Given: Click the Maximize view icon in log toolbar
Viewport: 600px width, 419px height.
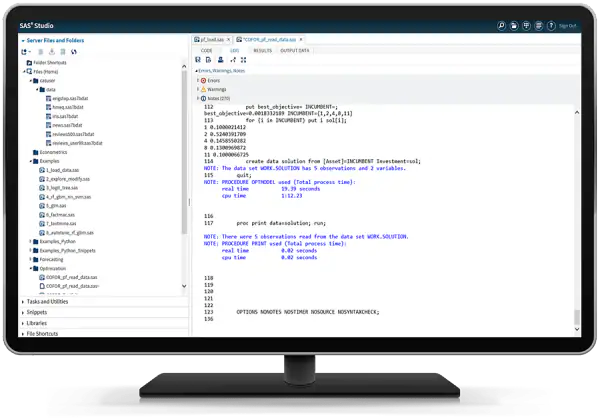Looking at the screenshot, I should (243, 60).
